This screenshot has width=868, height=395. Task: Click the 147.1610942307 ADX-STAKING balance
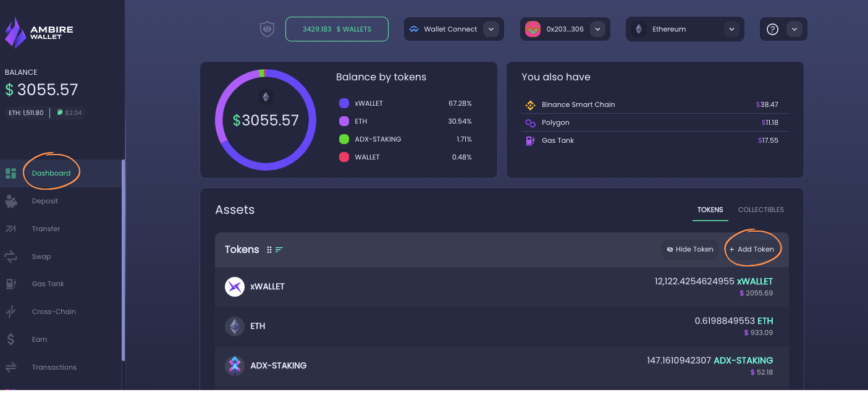pos(710,360)
